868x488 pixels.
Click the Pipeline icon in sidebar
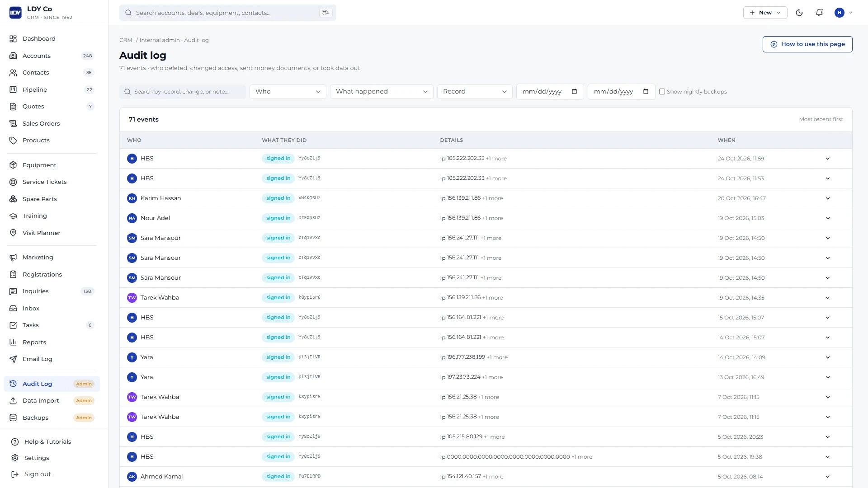click(x=13, y=89)
